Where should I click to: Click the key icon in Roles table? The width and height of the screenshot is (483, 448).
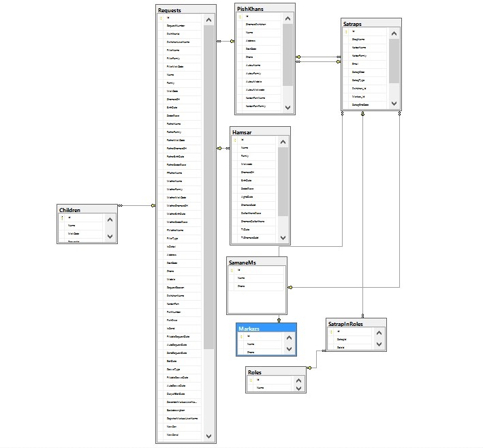249,379
